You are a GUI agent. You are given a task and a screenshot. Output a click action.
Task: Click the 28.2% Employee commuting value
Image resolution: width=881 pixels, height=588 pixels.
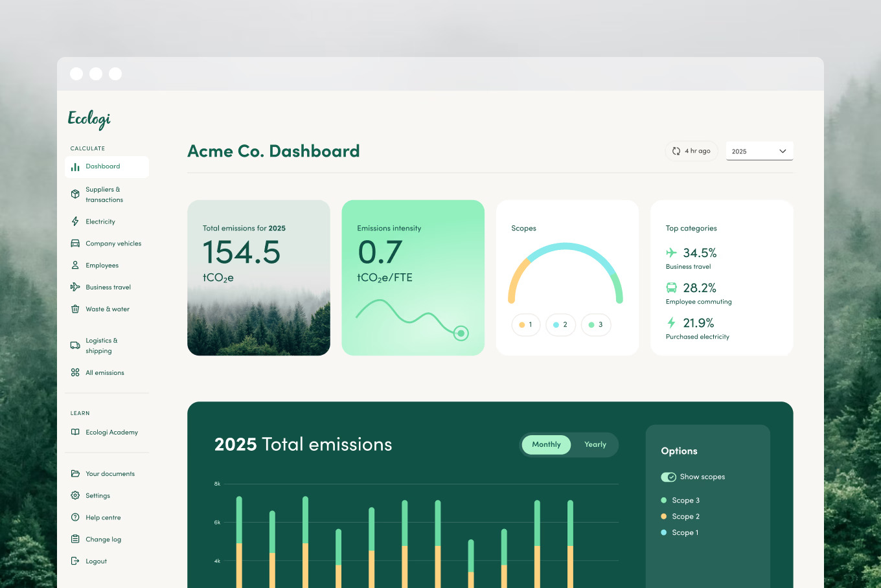pos(700,288)
